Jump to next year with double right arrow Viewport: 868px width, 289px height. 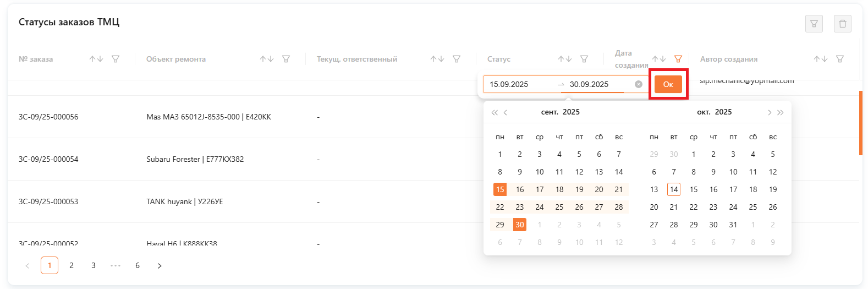pos(781,112)
